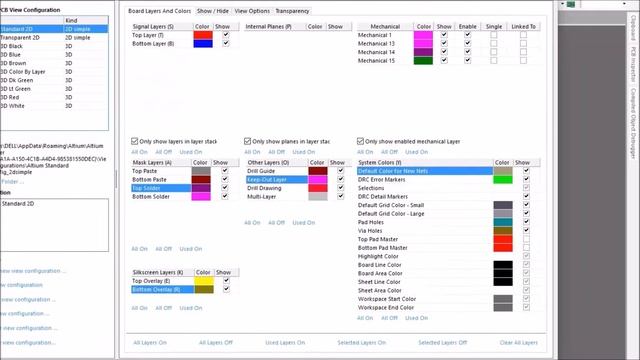Check Linked To box for Mechanical 15
This screenshot has width=640, height=360.
(523, 60)
